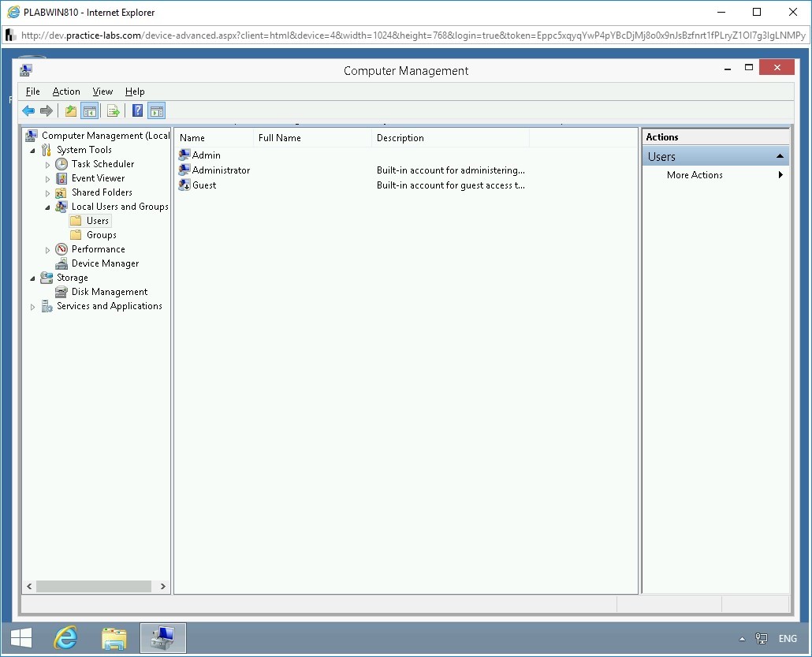Expand the Task Scheduler tree node
This screenshot has width=812, height=657.
pos(47,164)
